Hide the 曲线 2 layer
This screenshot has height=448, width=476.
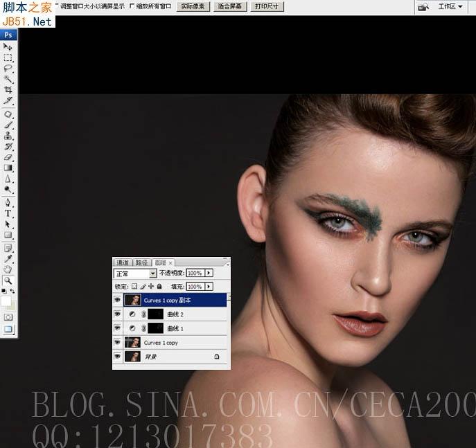tap(117, 314)
